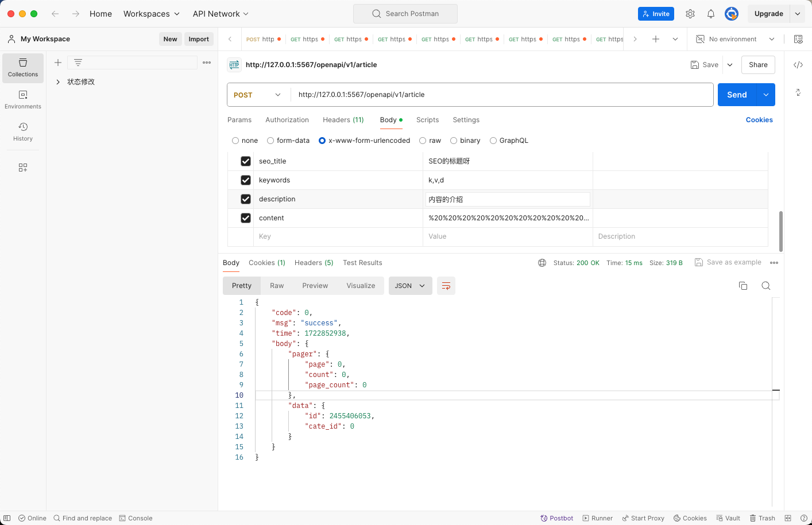The height and width of the screenshot is (525, 812).
Task: Toggle the sidebar icon in the status bar
Action: pyautogui.click(x=7, y=518)
